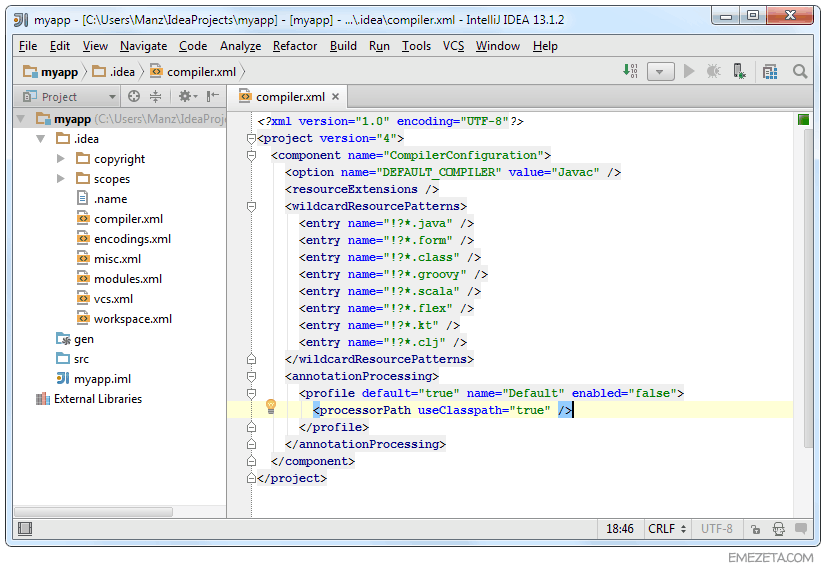Viewport: 828px width, 569px height.
Task: Select workspace.xml in the project tree
Action: [125, 319]
